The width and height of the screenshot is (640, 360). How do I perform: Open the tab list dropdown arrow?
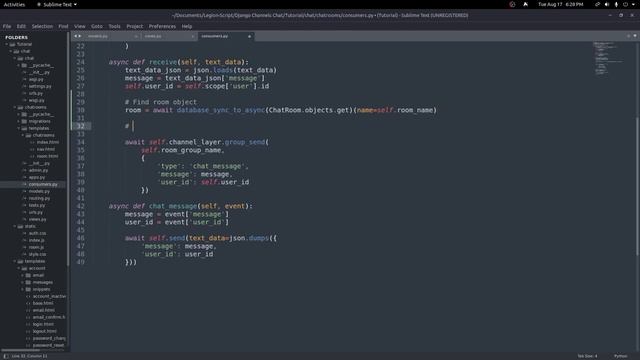[x=635, y=36]
